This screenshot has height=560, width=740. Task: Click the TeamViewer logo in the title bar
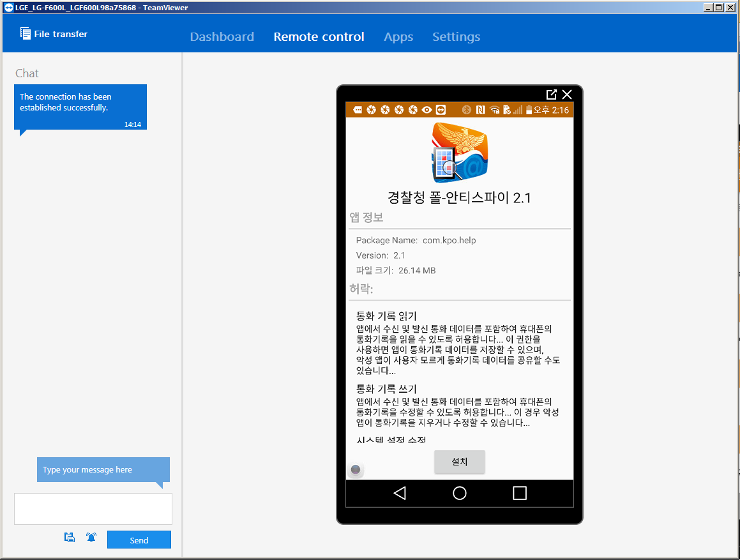pos(8,8)
